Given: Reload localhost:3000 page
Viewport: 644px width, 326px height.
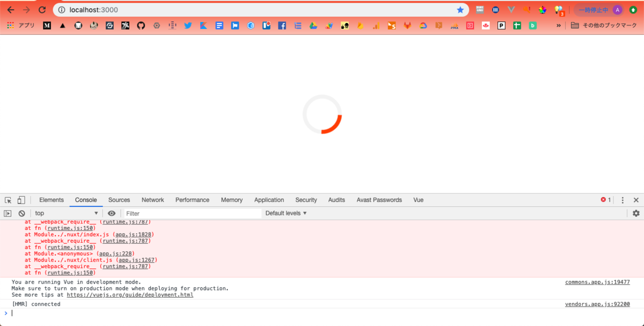Looking at the screenshot, I should pos(42,10).
